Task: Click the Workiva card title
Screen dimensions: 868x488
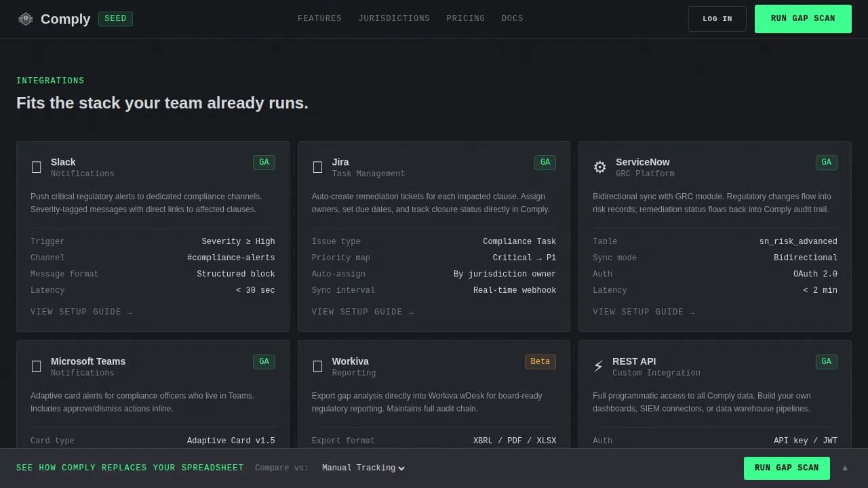Action: (x=351, y=361)
